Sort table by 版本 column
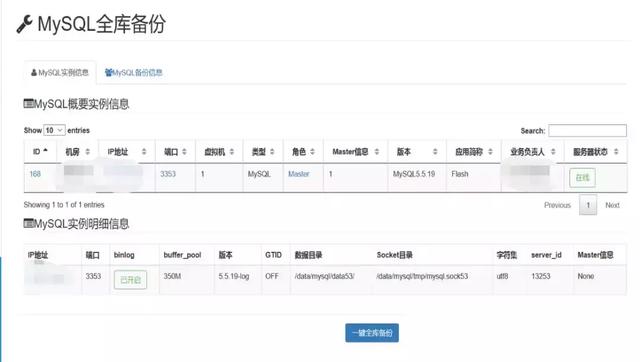The height and width of the screenshot is (362, 640). click(417, 152)
